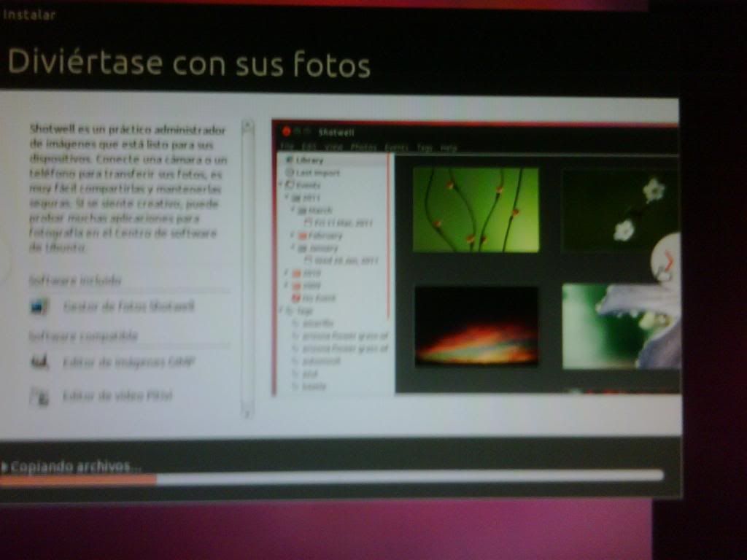The height and width of the screenshot is (560, 747).
Task: Click the Shotwell photo manager icon
Action: (x=39, y=306)
